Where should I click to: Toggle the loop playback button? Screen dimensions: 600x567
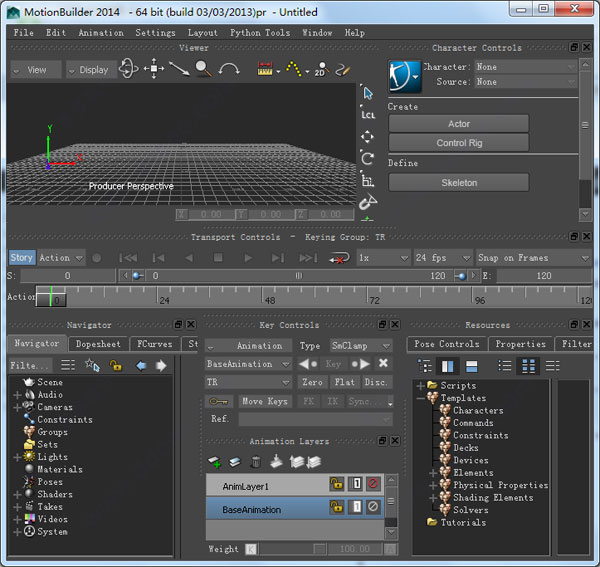339,258
